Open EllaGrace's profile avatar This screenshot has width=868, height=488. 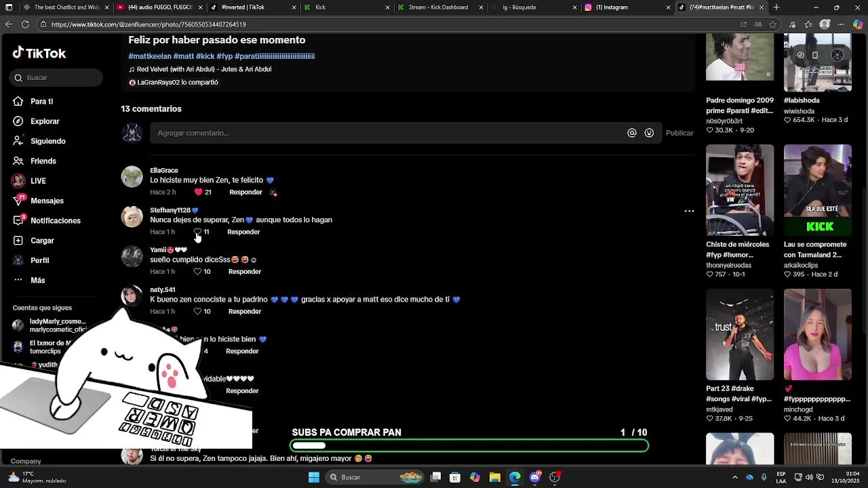132,177
